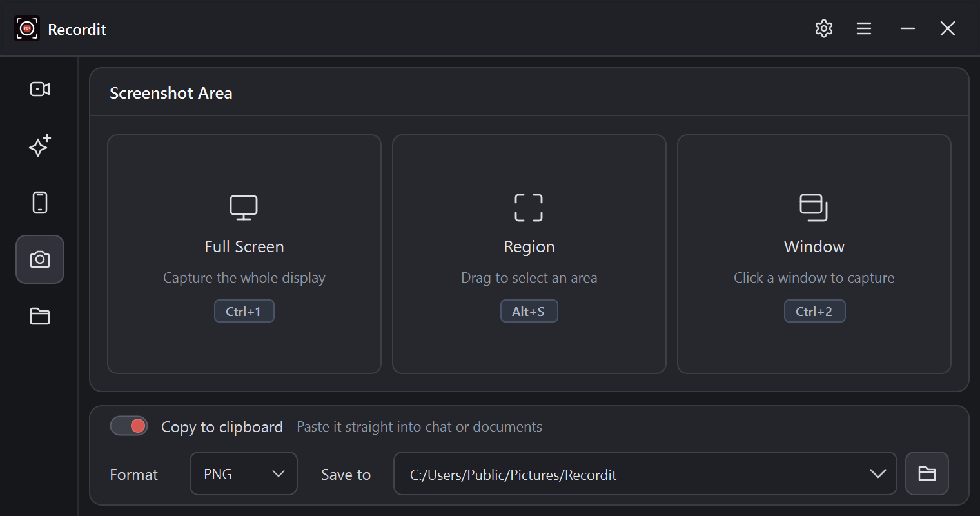The width and height of the screenshot is (980, 516).
Task: Click the Window capture icon
Action: coord(814,207)
